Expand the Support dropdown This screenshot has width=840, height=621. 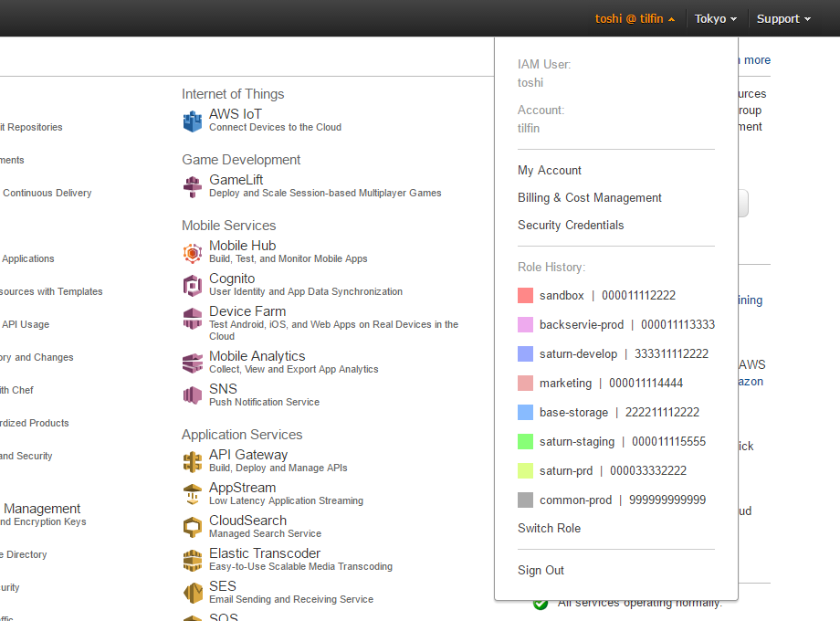pos(782,17)
